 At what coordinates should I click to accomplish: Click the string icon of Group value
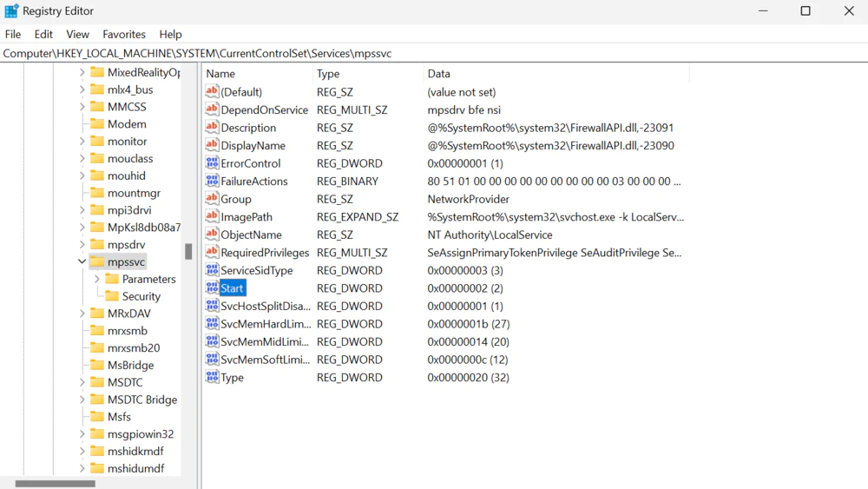tap(212, 198)
